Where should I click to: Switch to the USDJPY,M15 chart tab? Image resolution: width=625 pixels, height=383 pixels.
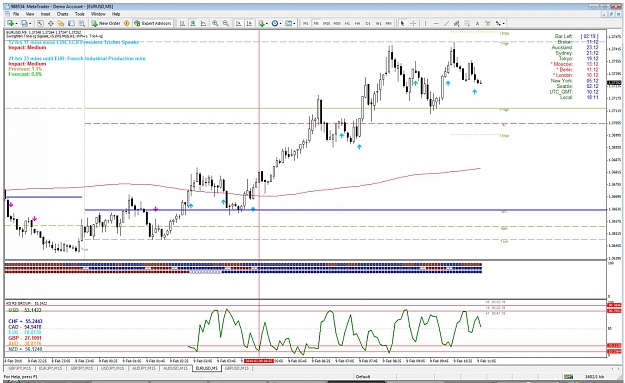tap(112, 368)
